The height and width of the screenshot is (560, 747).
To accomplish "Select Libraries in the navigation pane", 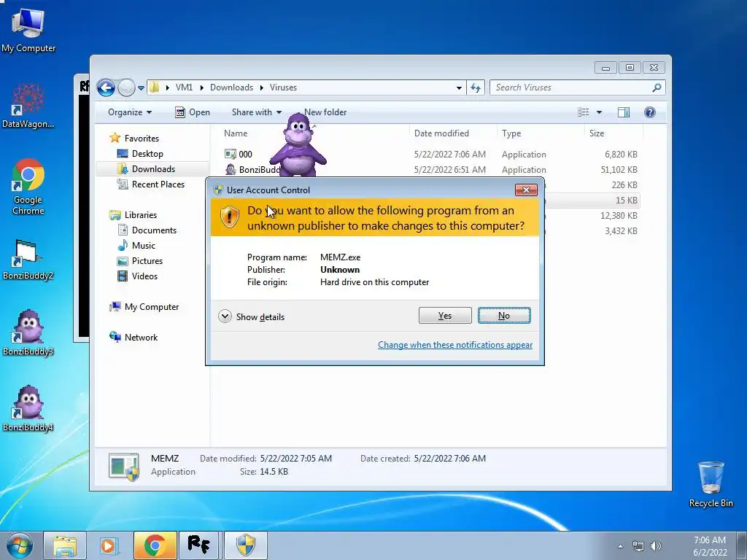I will pyautogui.click(x=141, y=215).
